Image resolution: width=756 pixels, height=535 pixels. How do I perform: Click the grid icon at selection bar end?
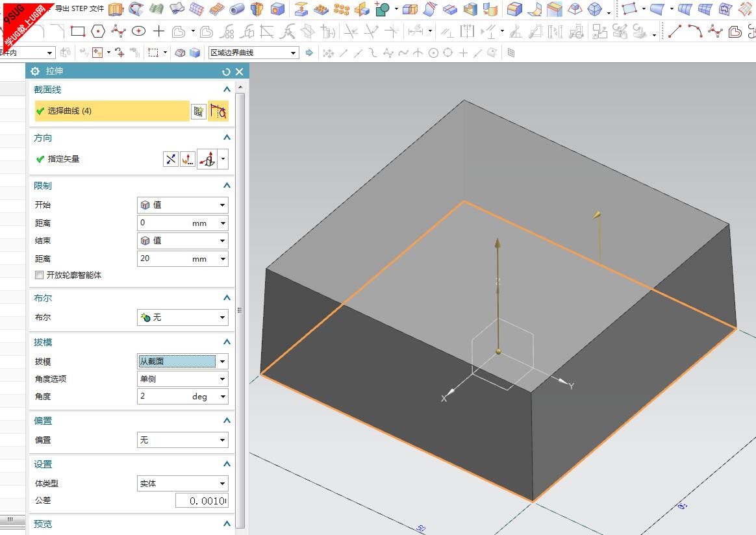511,53
